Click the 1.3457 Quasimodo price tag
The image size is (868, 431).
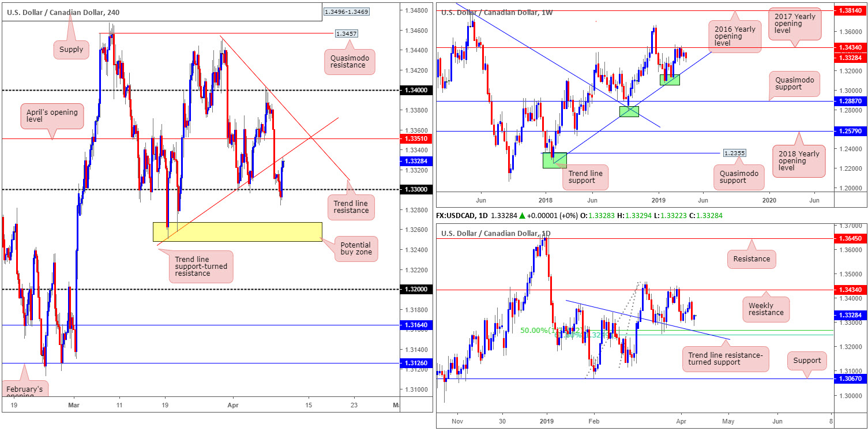tap(347, 34)
